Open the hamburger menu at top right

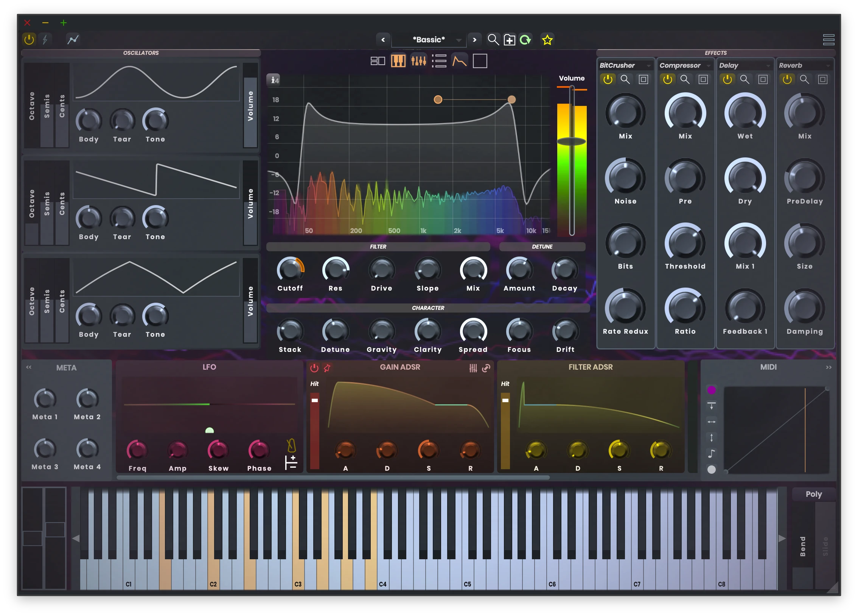click(x=828, y=39)
